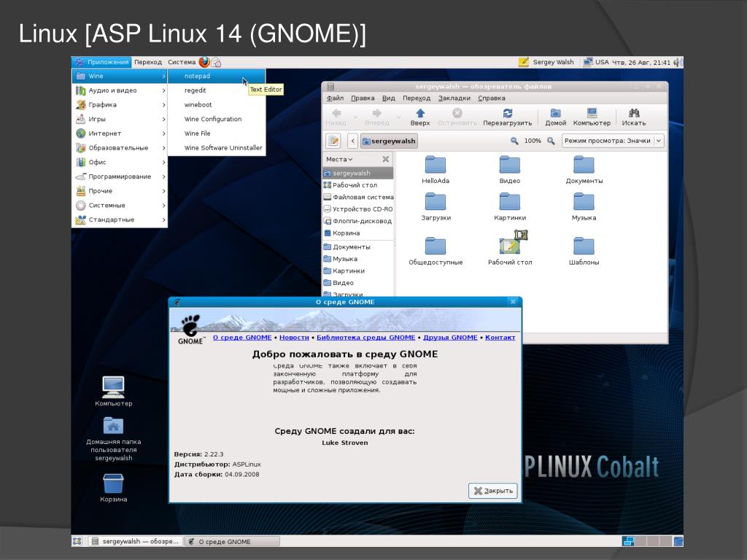The width and height of the screenshot is (747, 560).
Task: Click the Искать binoculars icon
Action: [x=634, y=117]
